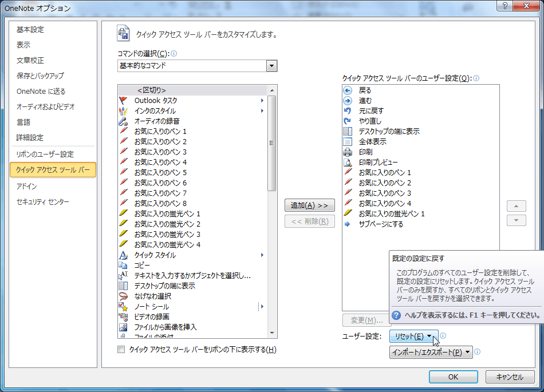The image size is (544, 392).
Task: Open 文章校正 options category
Action: click(30, 60)
